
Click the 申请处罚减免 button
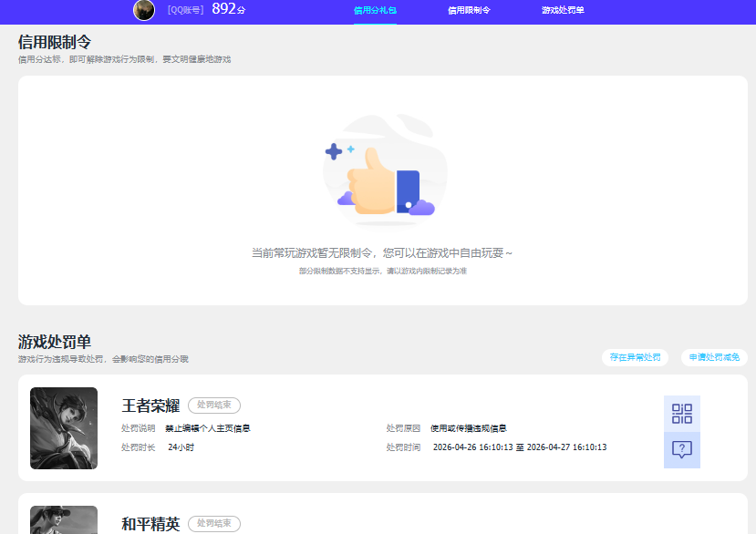pos(714,357)
